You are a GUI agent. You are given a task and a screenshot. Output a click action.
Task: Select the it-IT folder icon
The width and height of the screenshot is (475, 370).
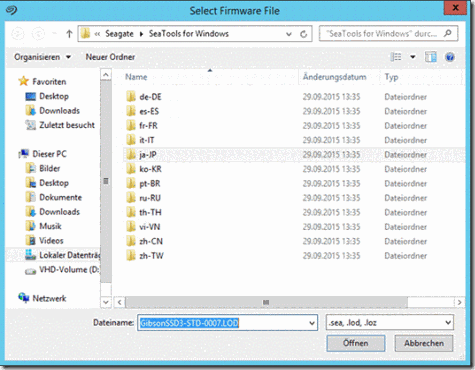tap(131, 140)
